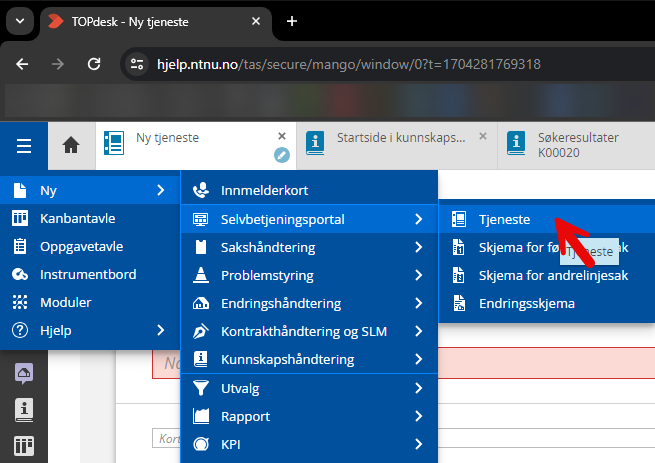Image resolution: width=655 pixels, height=463 pixels.
Task: Click the Oppgavetavle clipboard icon
Action: (x=20, y=246)
